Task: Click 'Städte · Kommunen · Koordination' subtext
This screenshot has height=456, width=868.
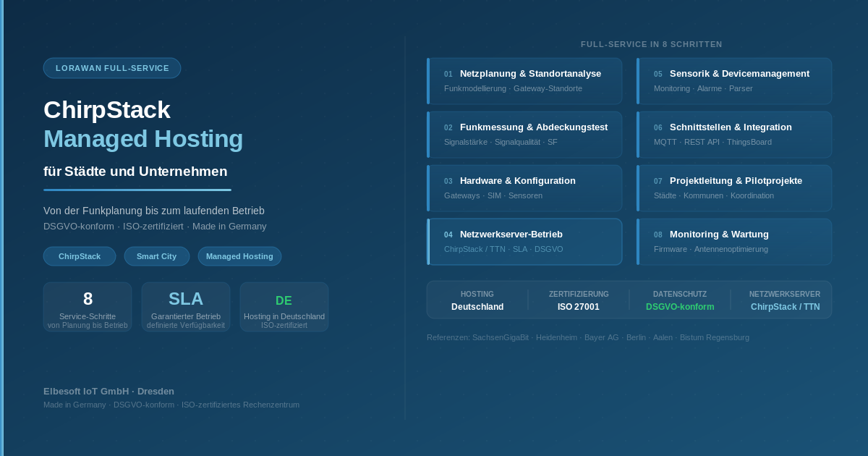Action: click(x=714, y=195)
